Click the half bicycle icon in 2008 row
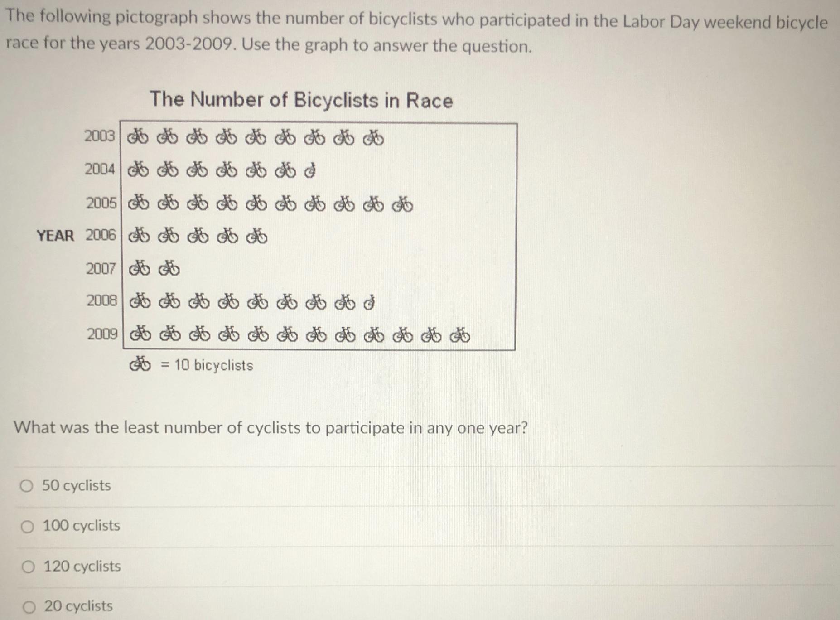This screenshot has width=840, height=620. pos(369,302)
